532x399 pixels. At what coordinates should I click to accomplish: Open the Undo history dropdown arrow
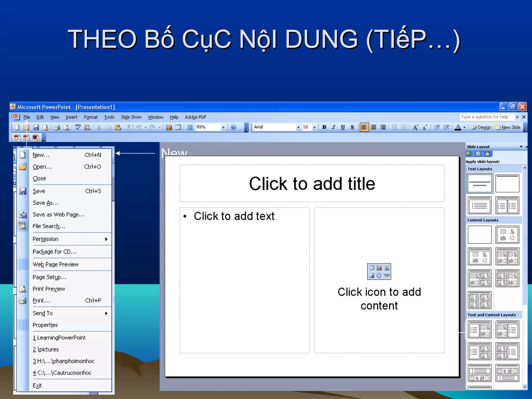tap(145, 127)
